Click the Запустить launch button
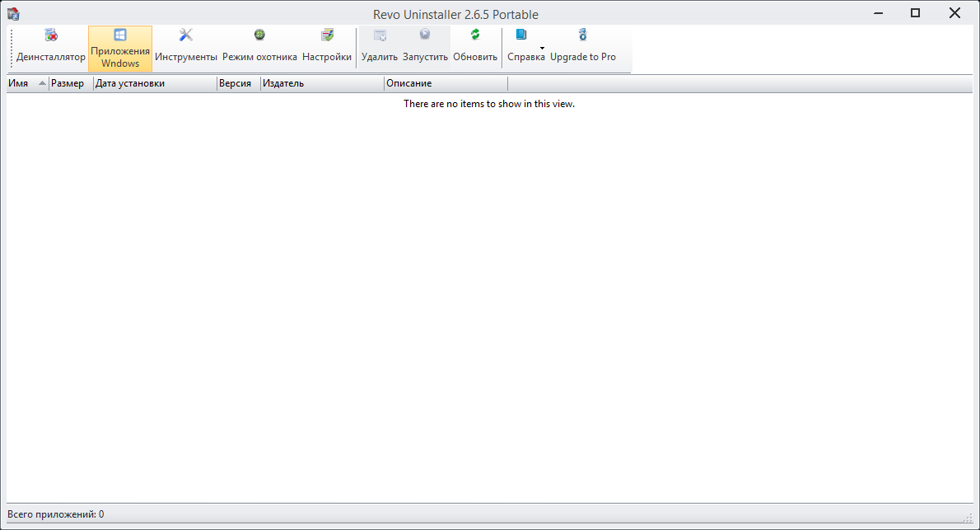This screenshot has width=980, height=530. point(425,48)
